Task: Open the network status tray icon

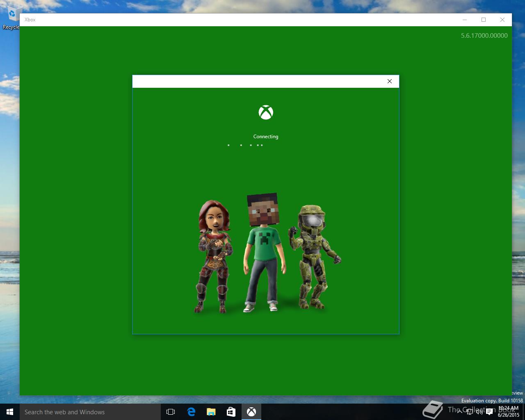Action: [x=470, y=412]
